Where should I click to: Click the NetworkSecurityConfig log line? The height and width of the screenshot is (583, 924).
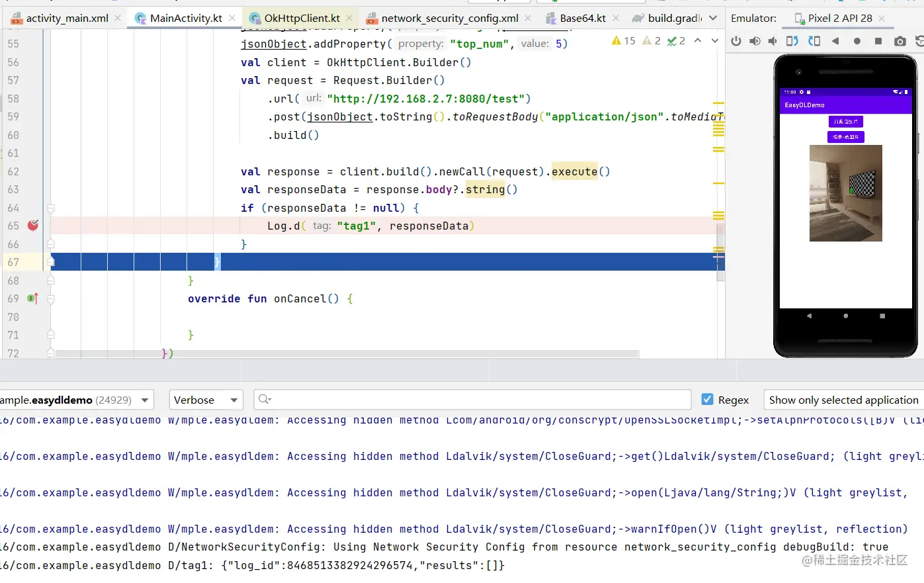[444, 547]
